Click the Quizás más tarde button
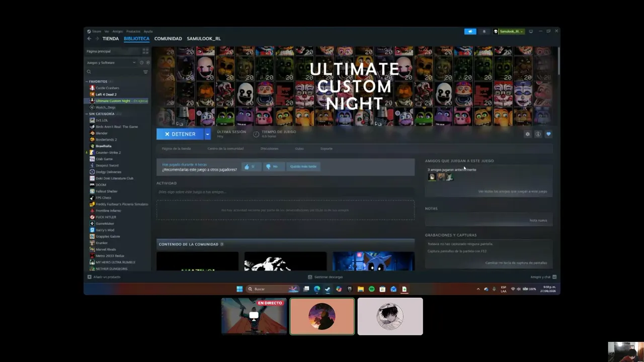This screenshot has width=644, height=362. 303,166
